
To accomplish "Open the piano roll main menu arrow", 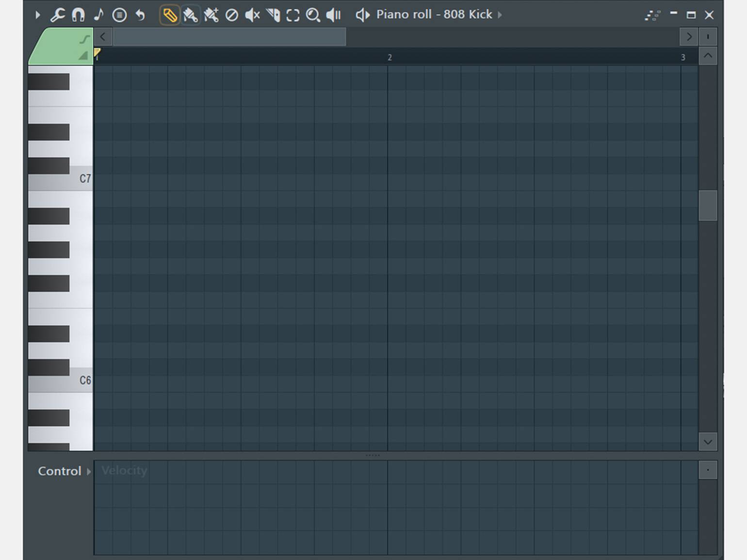I will coord(37,15).
